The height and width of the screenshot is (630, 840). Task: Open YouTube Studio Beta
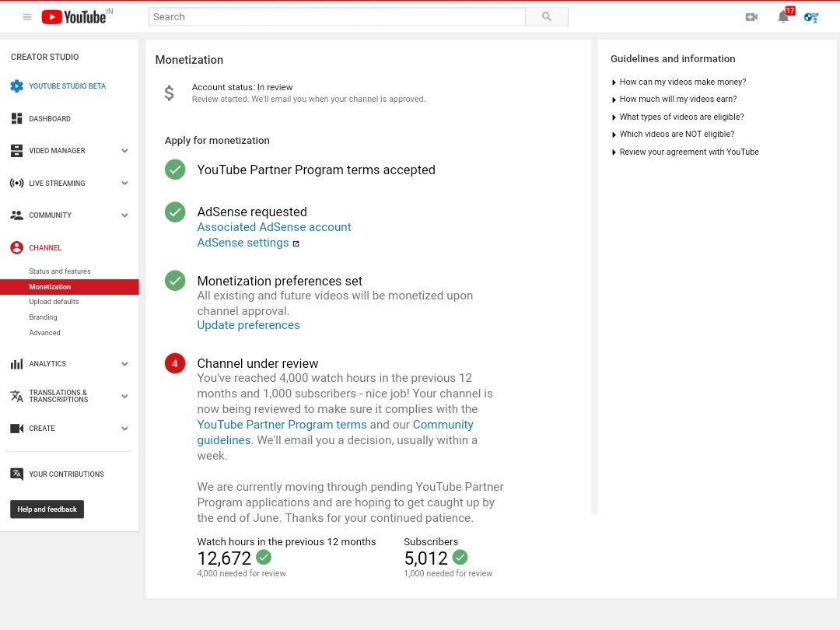67,86
